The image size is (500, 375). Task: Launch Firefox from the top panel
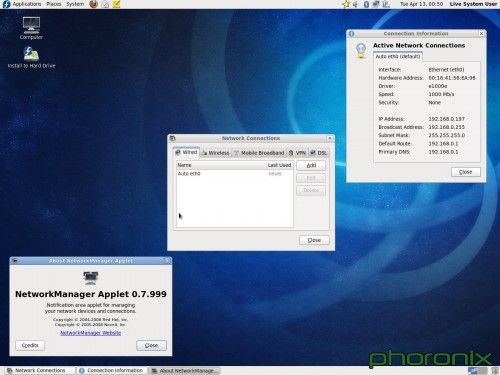tap(94, 4)
